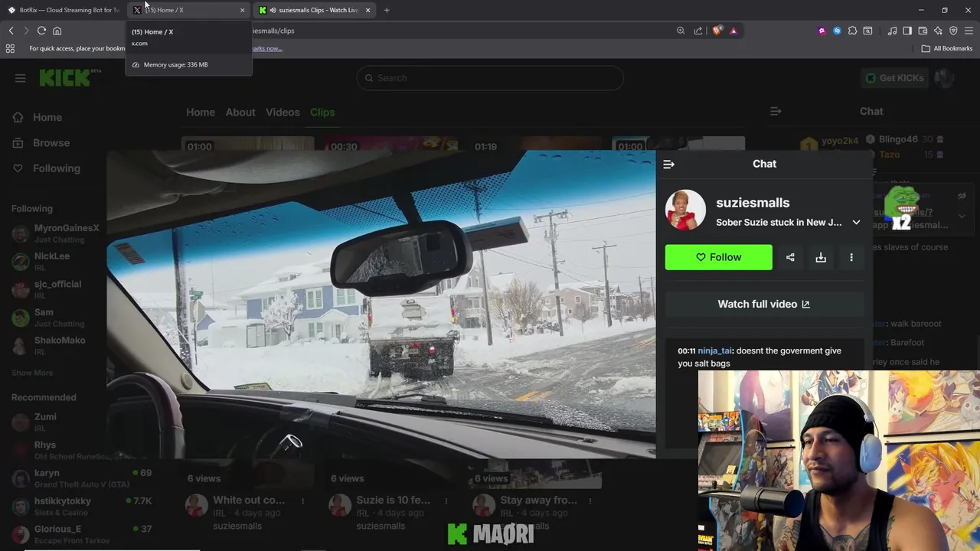
Task: Download the clip with download icon
Action: [x=821, y=258]
